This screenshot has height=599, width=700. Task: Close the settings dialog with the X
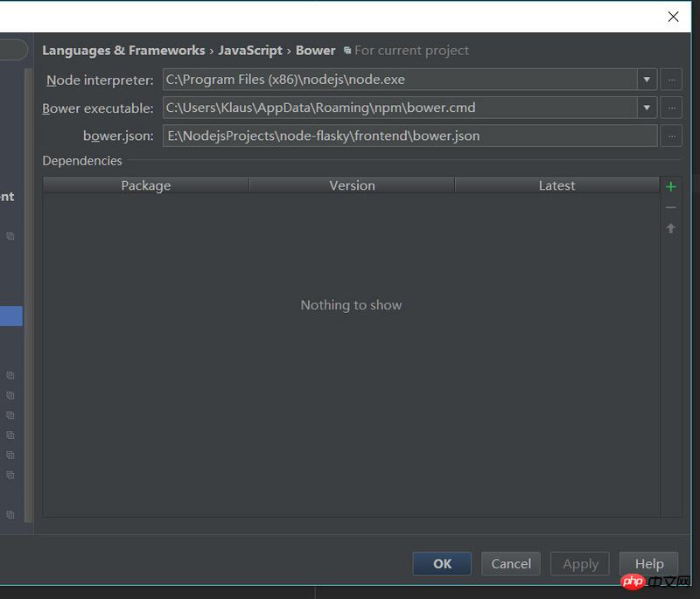[x=673, y=17]
